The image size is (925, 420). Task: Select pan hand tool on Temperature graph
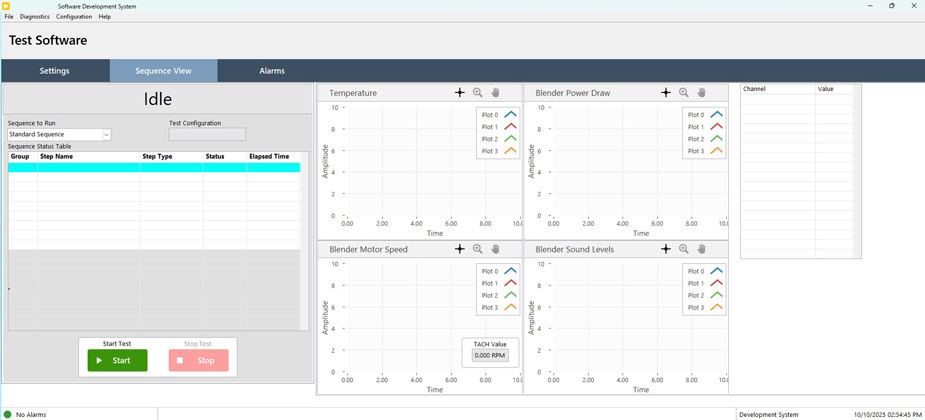coord(495,93)
